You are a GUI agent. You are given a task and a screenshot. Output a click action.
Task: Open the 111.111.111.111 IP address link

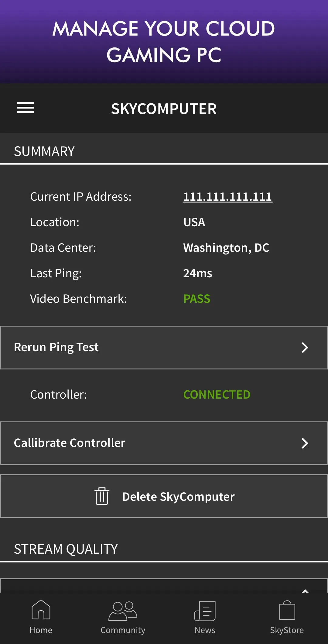tap(227, 197)
